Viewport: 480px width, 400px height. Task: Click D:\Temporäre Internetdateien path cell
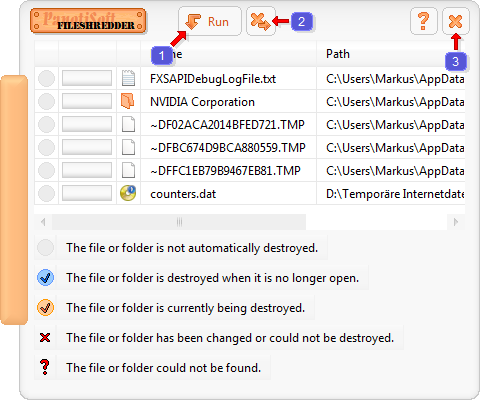(x=391, y=194)
